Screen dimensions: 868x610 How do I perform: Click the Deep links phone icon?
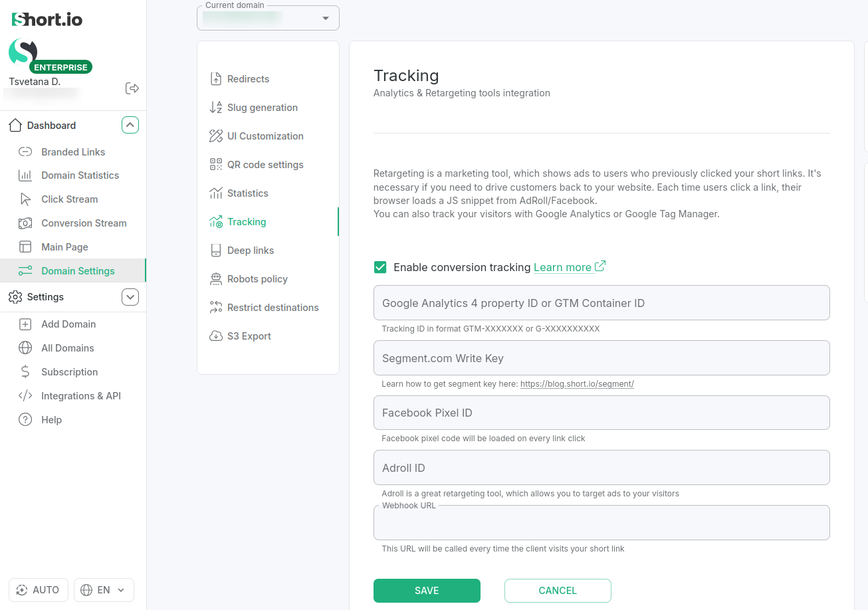(x=216, y=251)
